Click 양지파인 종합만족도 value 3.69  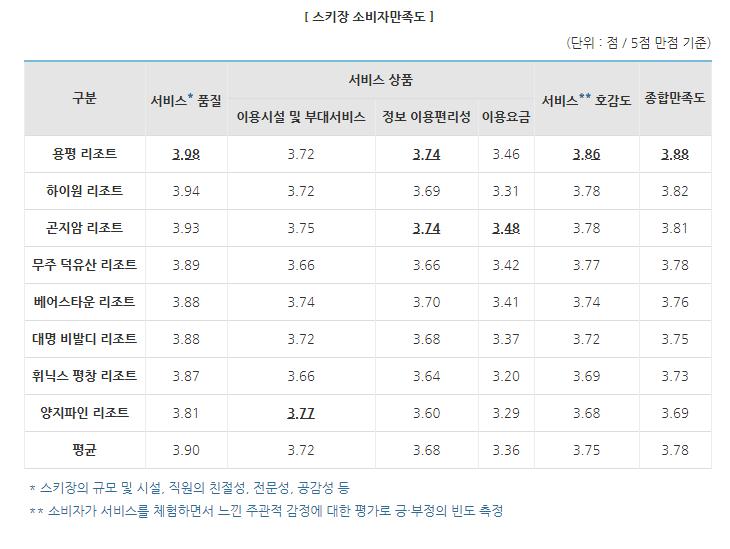(675, 413)
